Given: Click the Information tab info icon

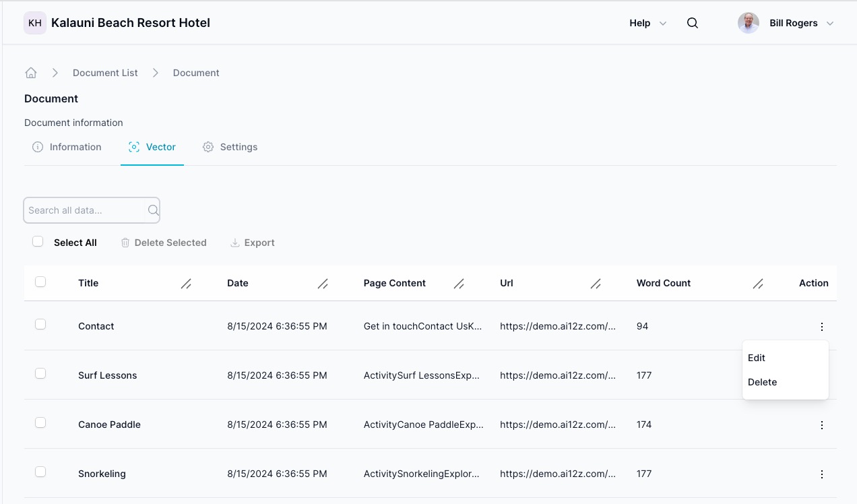Looking at the screenshot, I should [x=38, y=147].
